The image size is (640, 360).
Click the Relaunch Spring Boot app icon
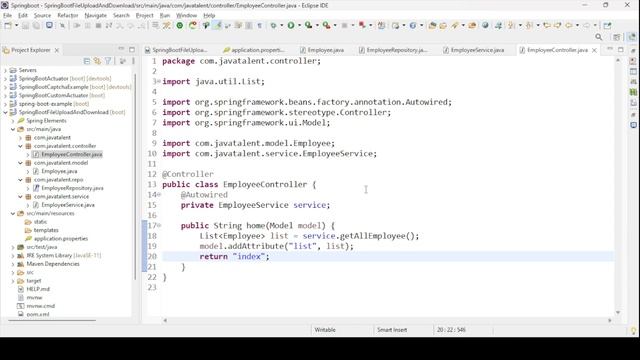193,25
